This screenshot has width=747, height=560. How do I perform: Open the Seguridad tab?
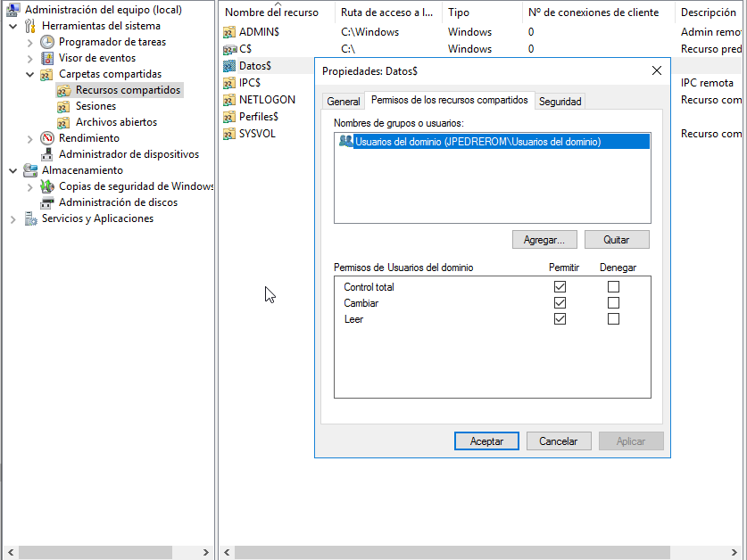click(560, 102)
